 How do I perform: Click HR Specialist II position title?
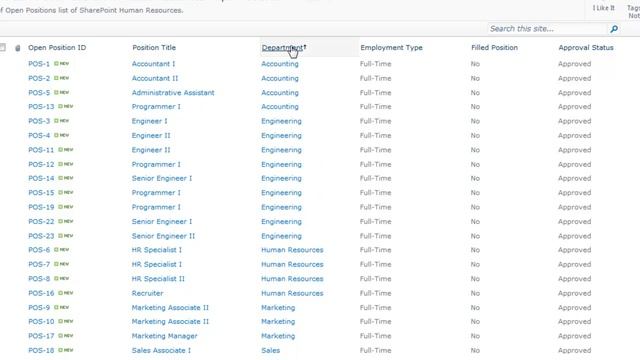158,279
